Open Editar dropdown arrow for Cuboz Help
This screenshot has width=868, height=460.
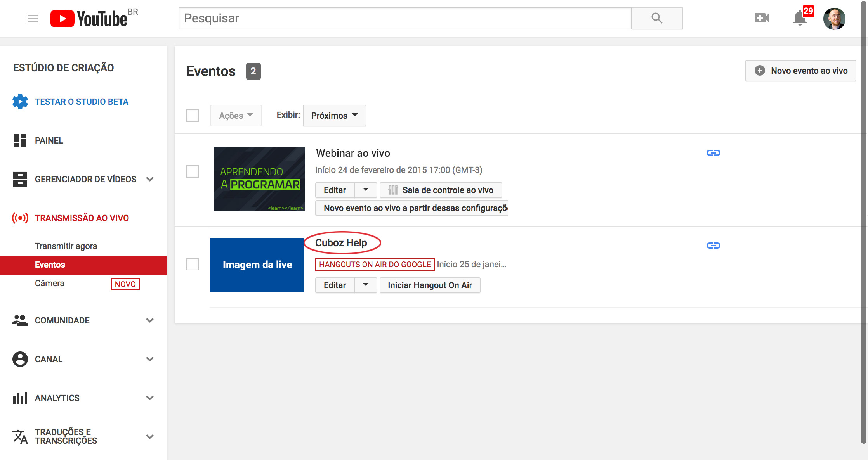[365, 285]
